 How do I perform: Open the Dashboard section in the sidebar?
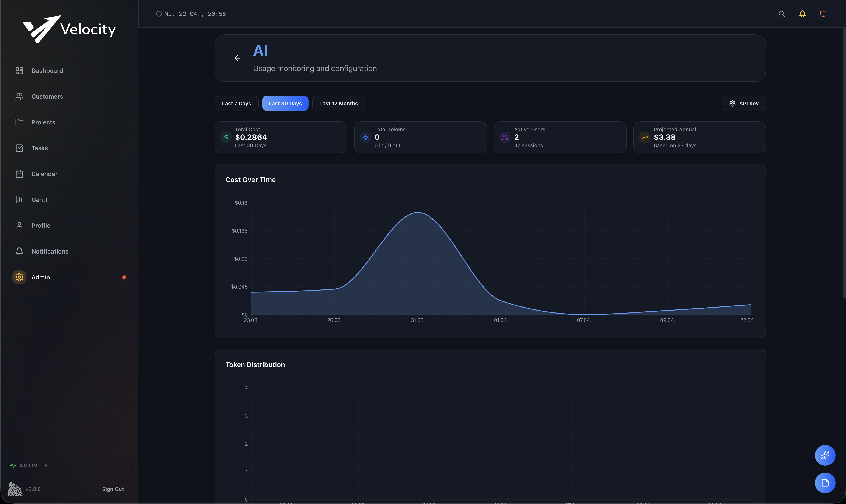coord(47,70)
